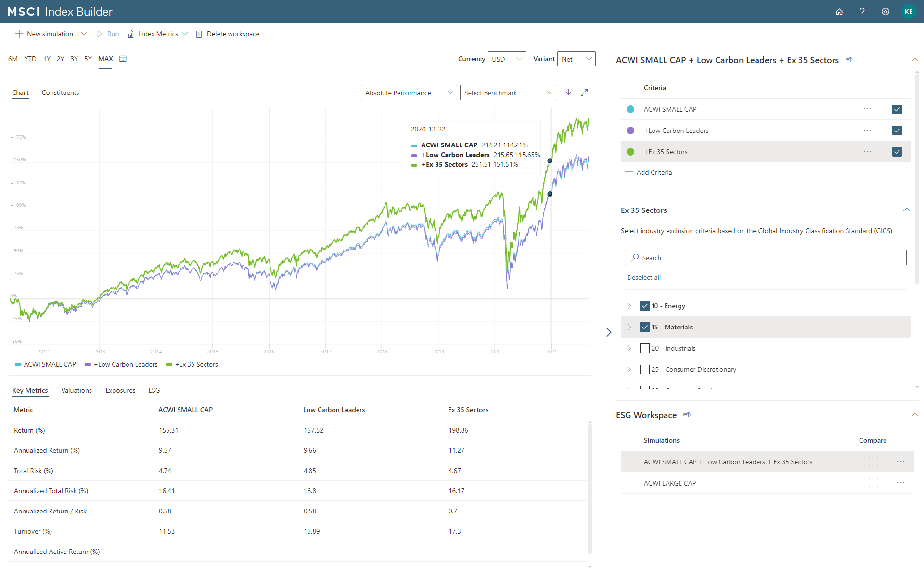Uncheck the 10 - Energy sector
Image resolution: width=924 pixels, height=578 pixels.
(x=645, y=306)
